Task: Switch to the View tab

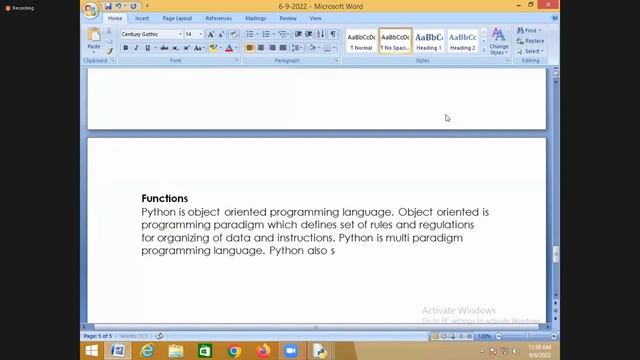Action: pyautogui.click(x=315, y=18)
